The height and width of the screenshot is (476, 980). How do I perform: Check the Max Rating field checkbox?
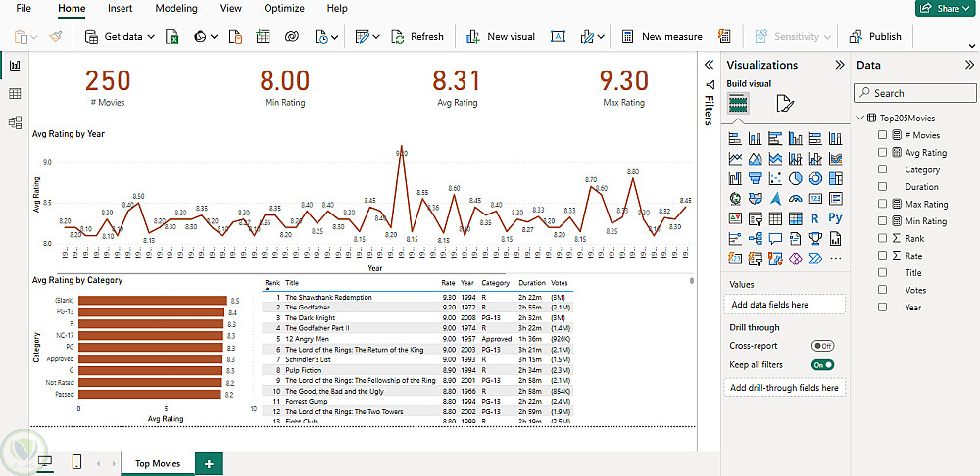click(883, 204)
